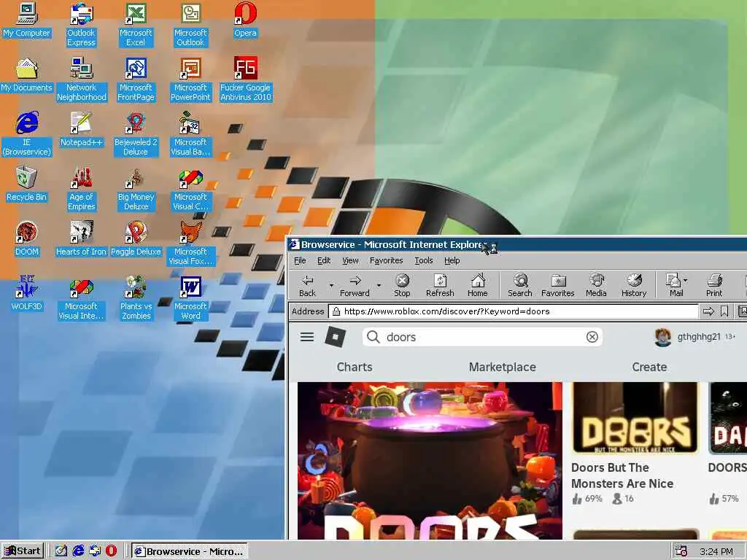
Task: Open Roblox hamburger navigation menu
Action: coord(307,337)
